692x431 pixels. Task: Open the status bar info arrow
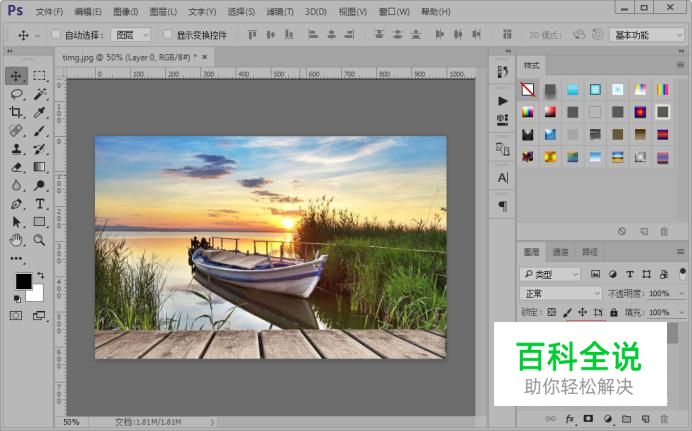coord(212,422)
